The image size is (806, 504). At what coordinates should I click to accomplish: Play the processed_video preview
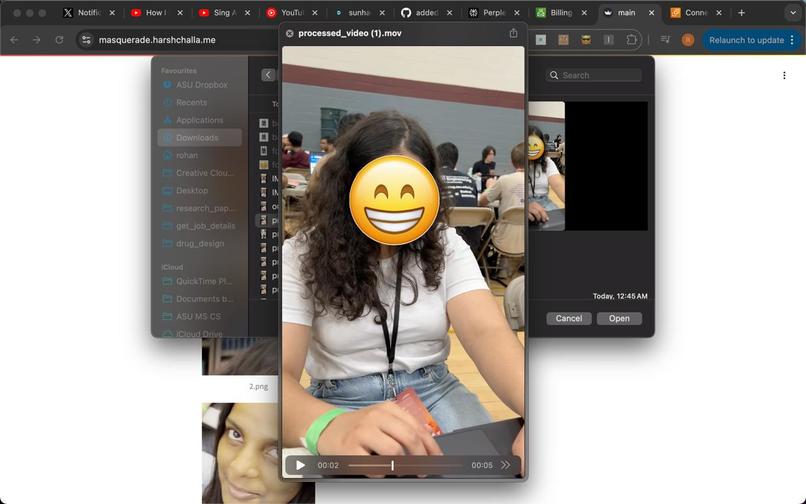(x=300, y=465)
